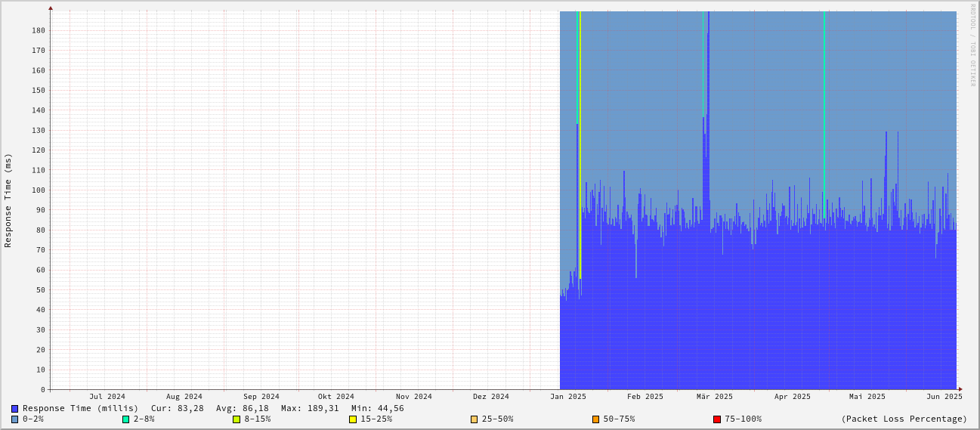Click the 'Apr 2025' x-axis label
This screenshot has width=980, height=430.
(793, 397)
